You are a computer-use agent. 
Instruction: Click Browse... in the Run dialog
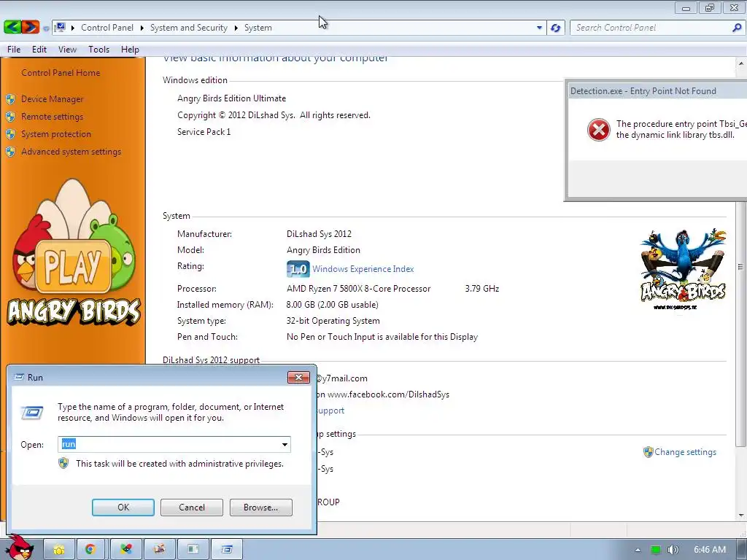(x=260, y=507)
